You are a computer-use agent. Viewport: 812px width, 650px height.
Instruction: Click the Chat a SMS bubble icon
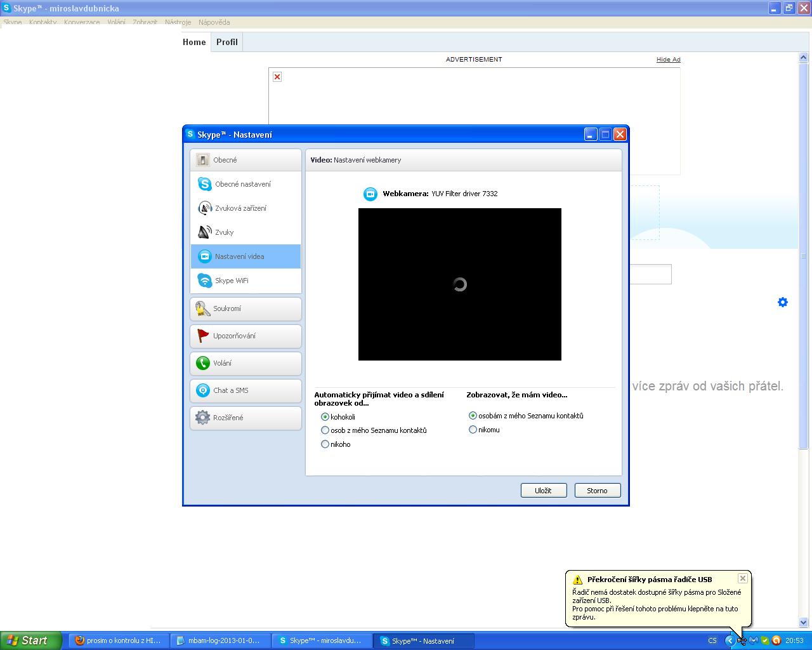click(x=202, y=390)
